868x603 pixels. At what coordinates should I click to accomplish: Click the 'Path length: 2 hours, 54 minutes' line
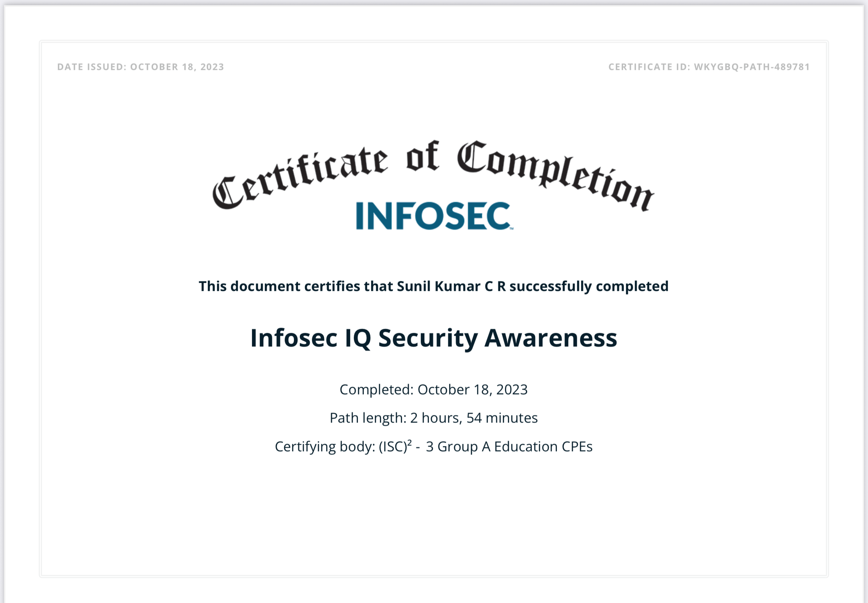click(433, 418)
